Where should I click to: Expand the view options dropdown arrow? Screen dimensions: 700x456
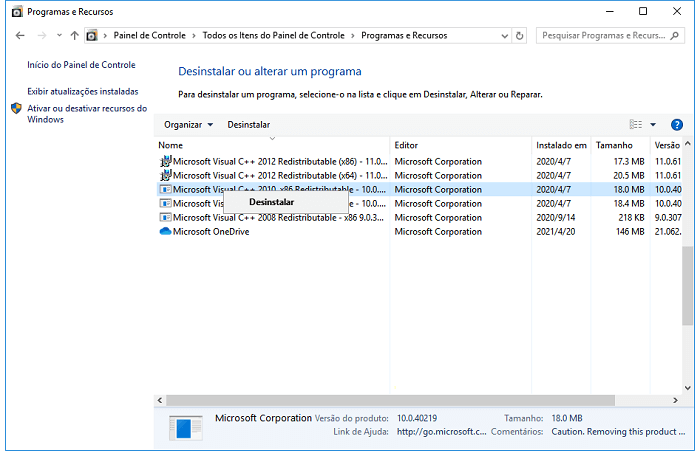653,125
